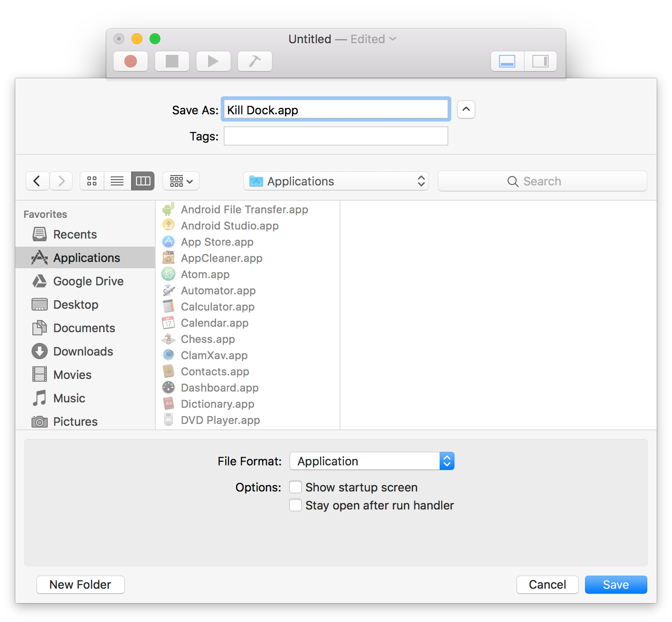The height and width of the screenshot is (622, 672).
Task: Click the Calendar app icon
Action: point(168,323)
